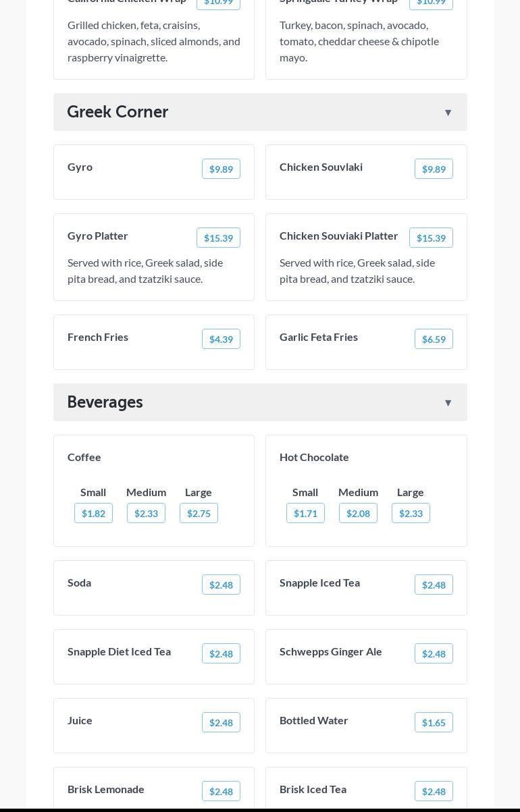This screenshot has width=520, height=812.
Task: Pick Garlic Feta Fries $6.59 price
Action: tap(433, 340)
